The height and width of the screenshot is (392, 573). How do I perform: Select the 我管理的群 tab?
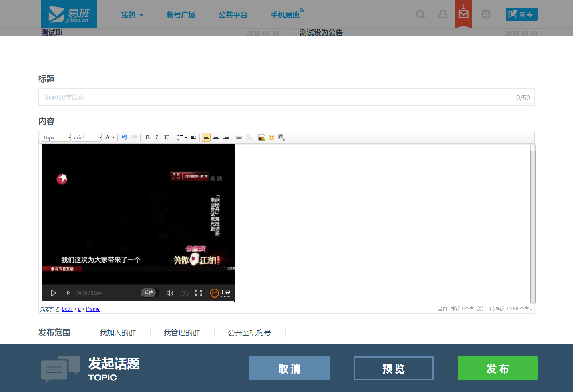click(x=182, y=333)
